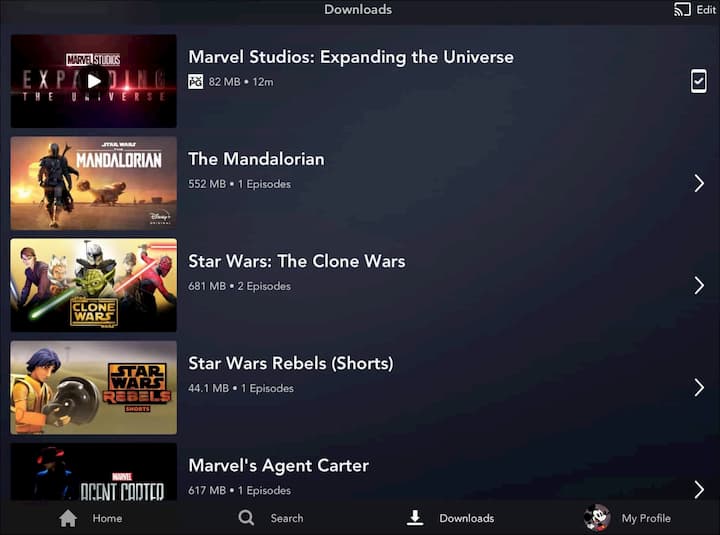Expand The Mandalorian episodes chevron
The height and width of the screenshot is (535, 720).
pyautogui.click(x=699, y=183)
